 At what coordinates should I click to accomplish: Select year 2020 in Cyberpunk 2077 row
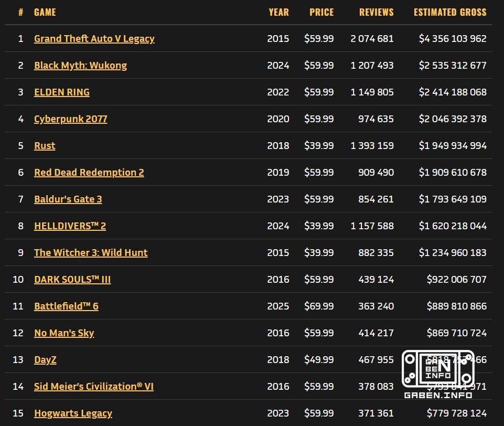(x=278, y=119)
